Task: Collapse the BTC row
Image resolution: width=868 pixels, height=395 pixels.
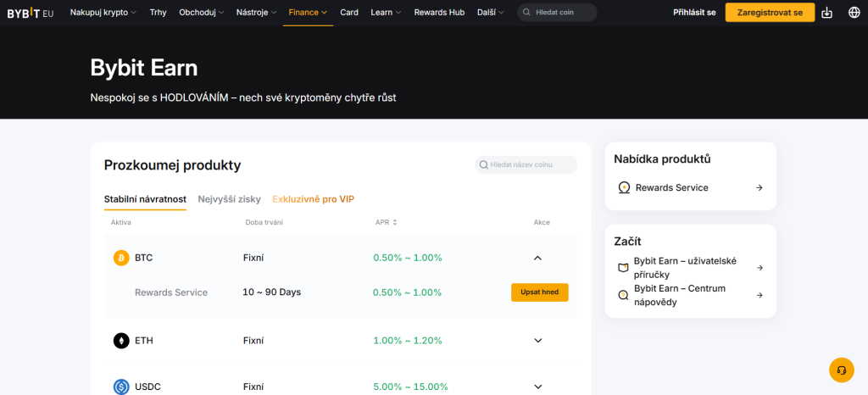Action: (x=537, y=258)
